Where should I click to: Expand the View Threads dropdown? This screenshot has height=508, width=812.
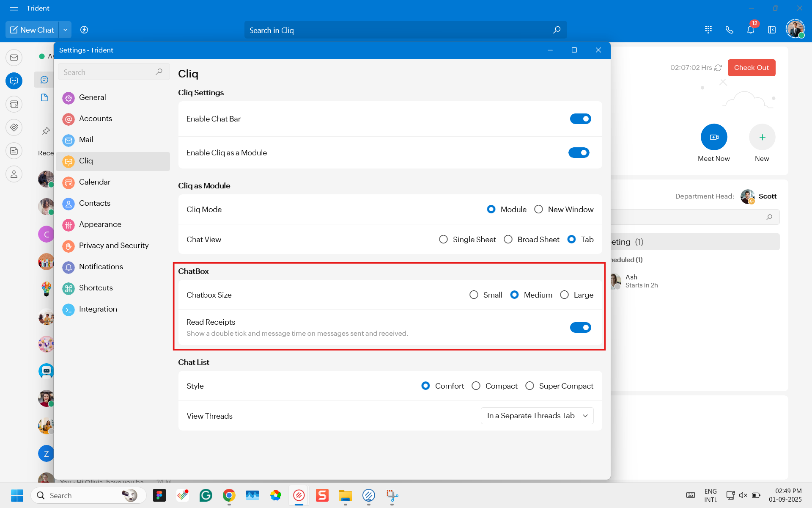click(x=537, y=416)
